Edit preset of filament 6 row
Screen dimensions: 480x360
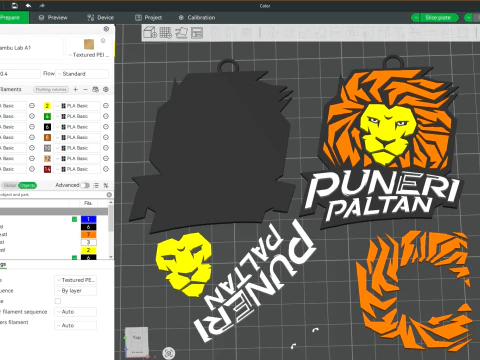(106, 127)
